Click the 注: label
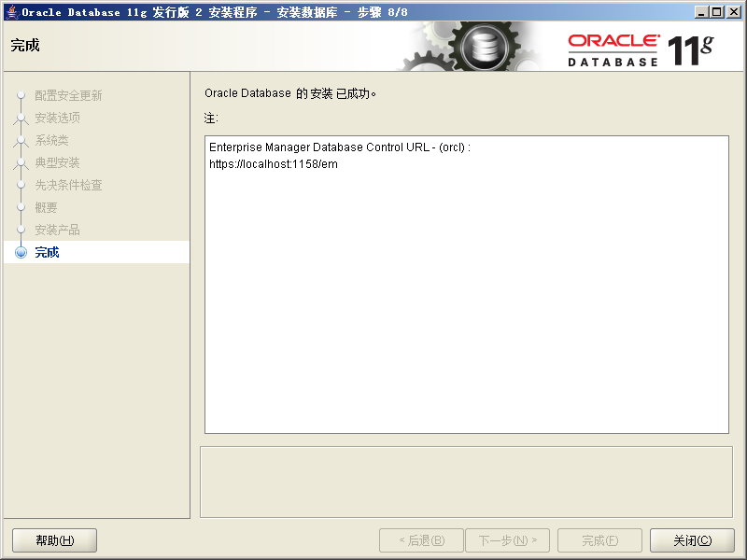This screenshot has height=560, width=747. click(211, 119)
